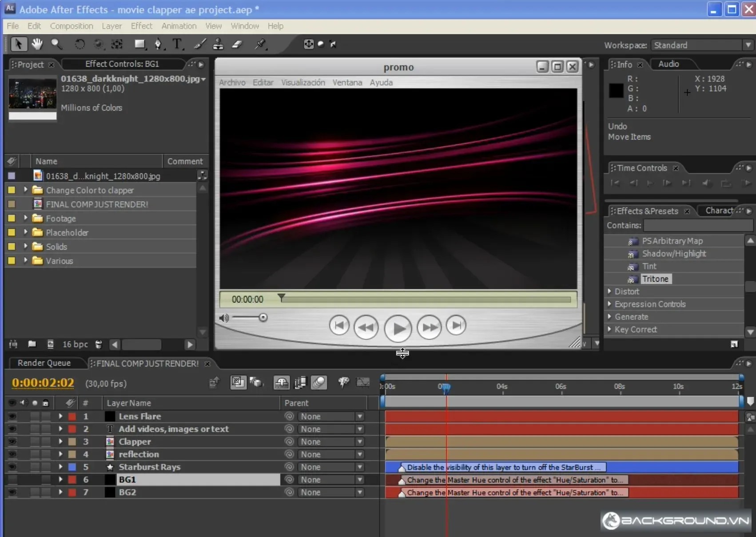Click the Find icon in the Project panel footer

(x=13, y=344)
